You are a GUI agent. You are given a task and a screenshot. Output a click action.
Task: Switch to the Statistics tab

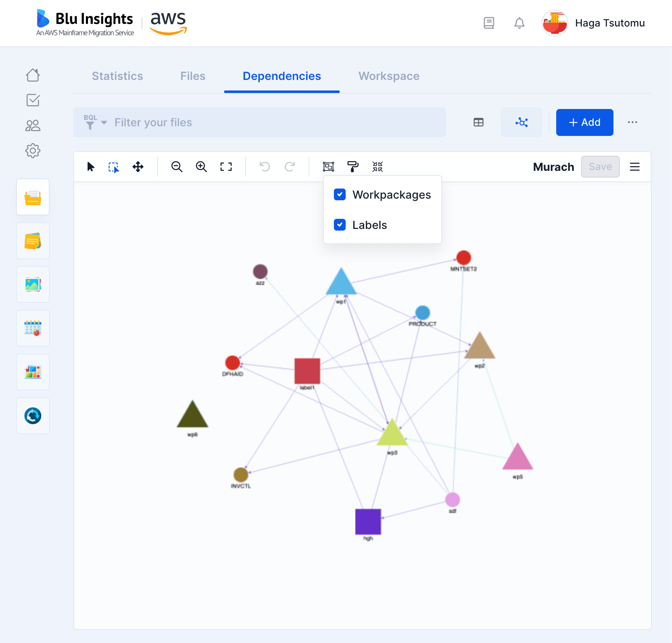coord(117,76)
